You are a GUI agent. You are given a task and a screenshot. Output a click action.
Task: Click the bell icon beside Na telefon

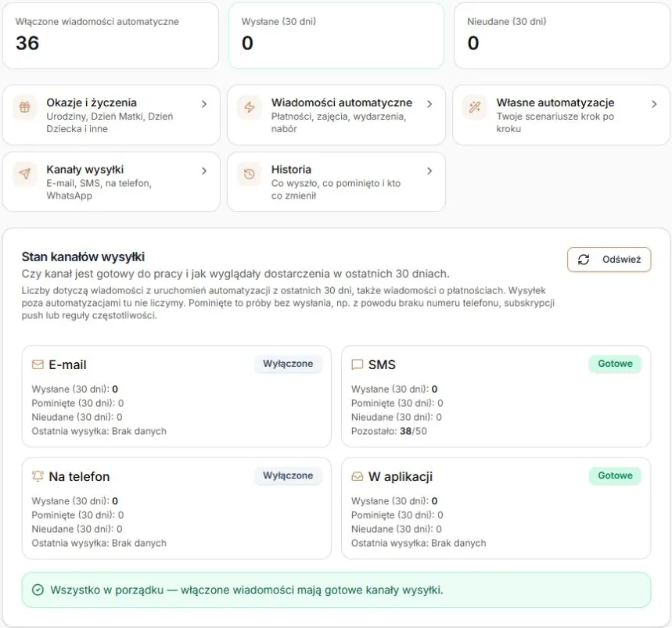[x=38, y=476]
